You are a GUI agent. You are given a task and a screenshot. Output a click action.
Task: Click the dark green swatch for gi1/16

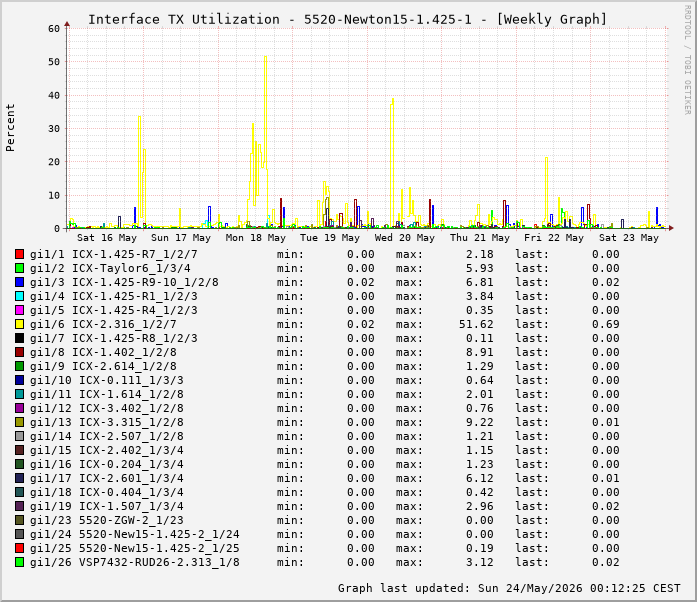pos(19,464)
